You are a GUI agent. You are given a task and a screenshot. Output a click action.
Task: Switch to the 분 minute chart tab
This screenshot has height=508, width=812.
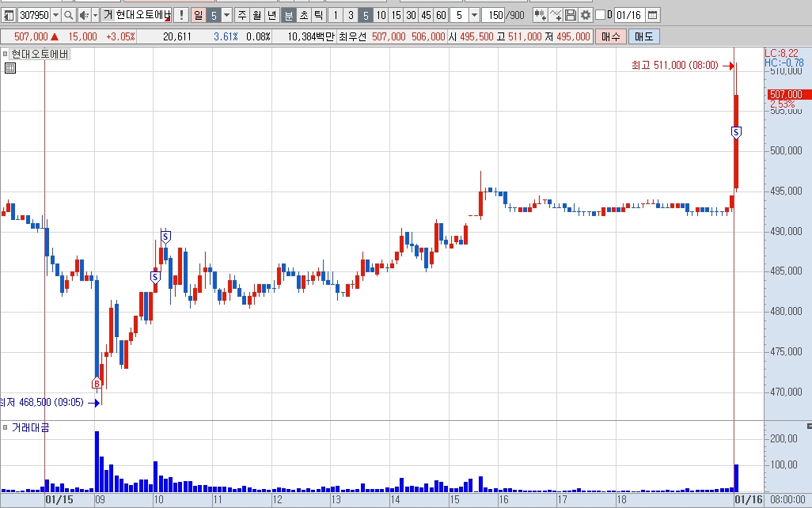(288, 16)
